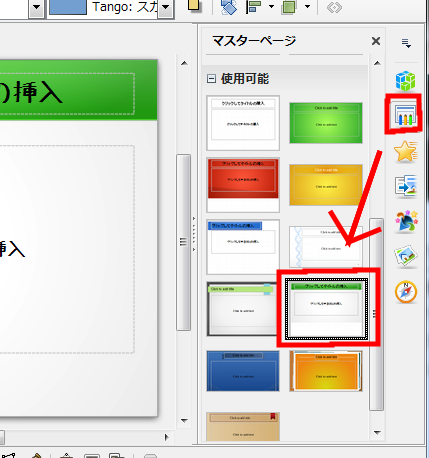Open the Tango color dropdown arrow

[165, 8]
